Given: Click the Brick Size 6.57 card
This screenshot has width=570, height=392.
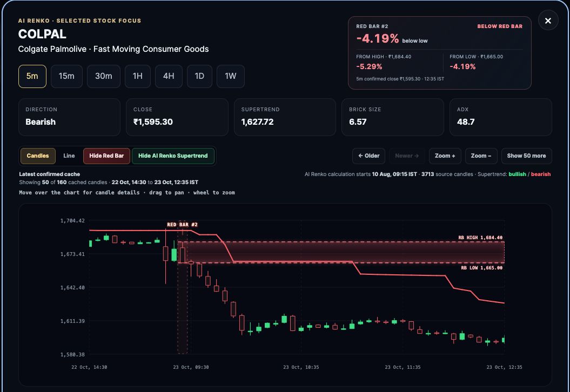Looking at the screenshot, I should pos(393,117).
